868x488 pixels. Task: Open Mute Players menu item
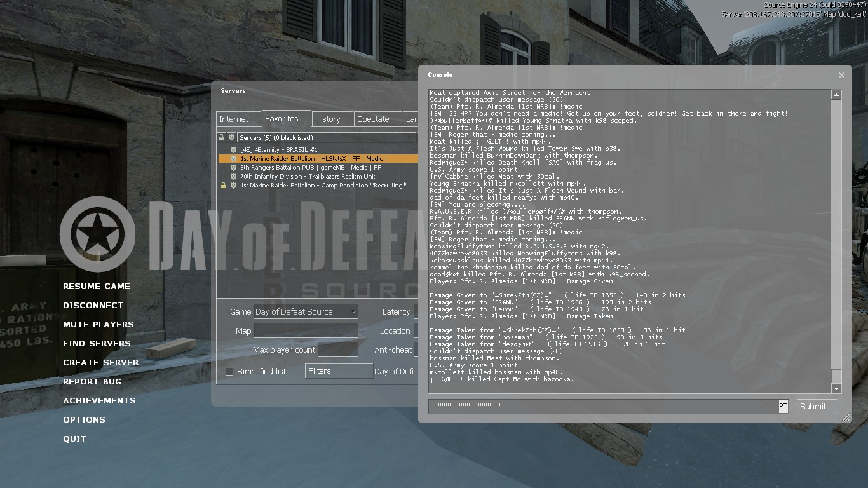(x=98, y=325)
